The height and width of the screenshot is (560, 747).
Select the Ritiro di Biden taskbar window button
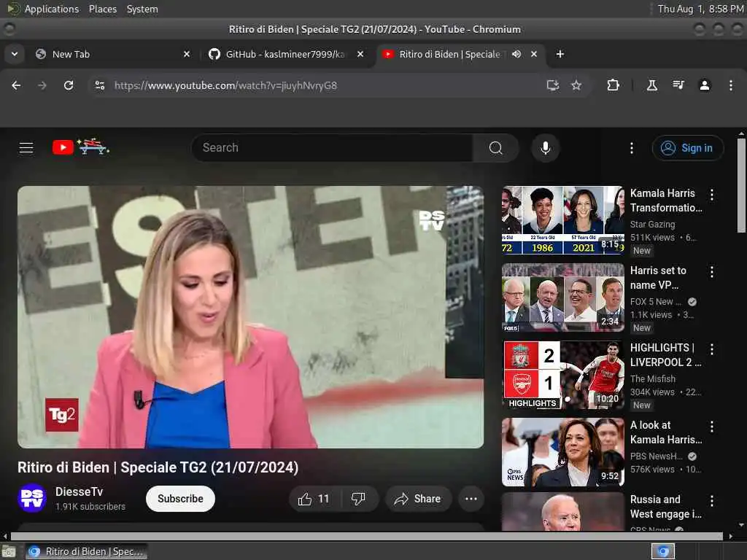[87, 551]
